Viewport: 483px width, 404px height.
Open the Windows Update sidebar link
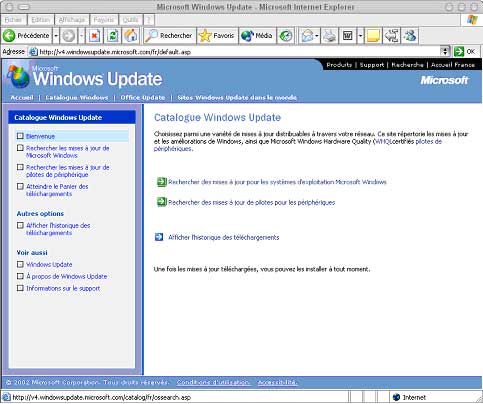[49, 264]
